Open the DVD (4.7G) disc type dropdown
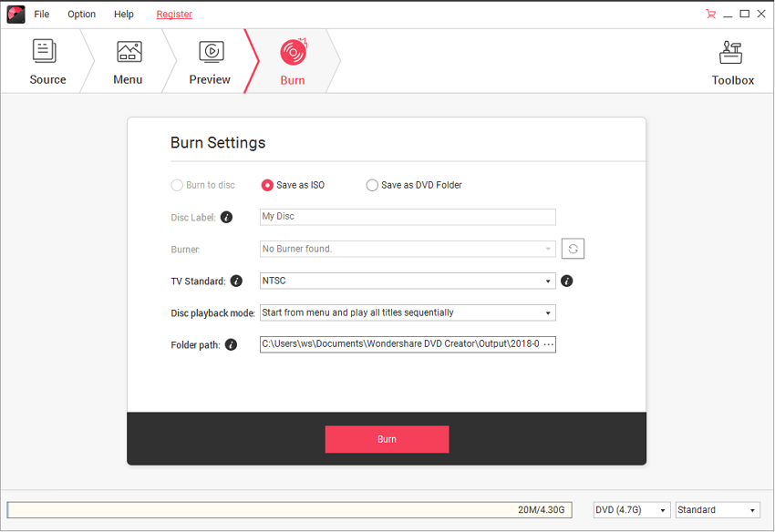 point(632,510)
